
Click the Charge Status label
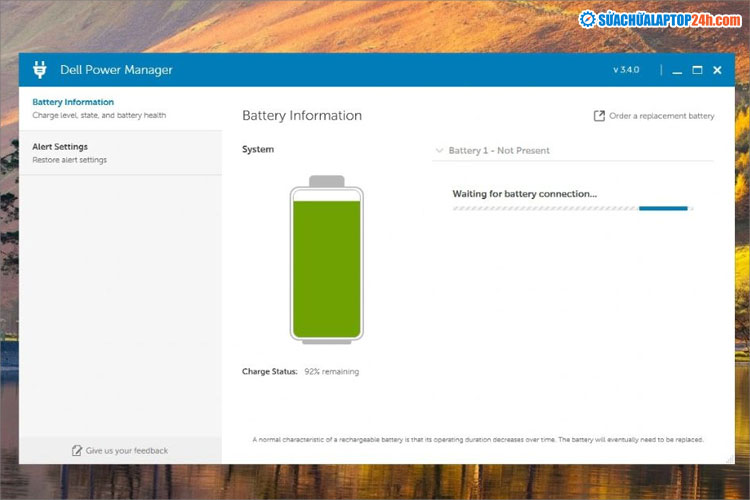coord(270,372)
